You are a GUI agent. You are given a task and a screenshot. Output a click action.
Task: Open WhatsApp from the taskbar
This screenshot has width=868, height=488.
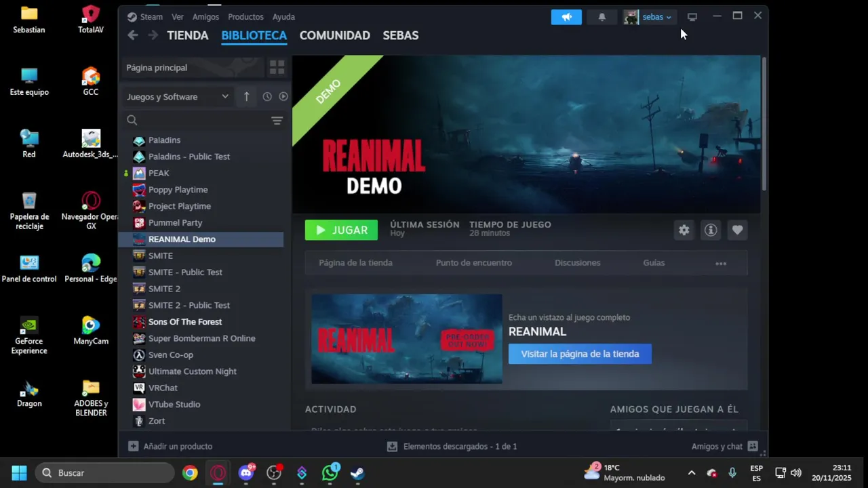330,473
